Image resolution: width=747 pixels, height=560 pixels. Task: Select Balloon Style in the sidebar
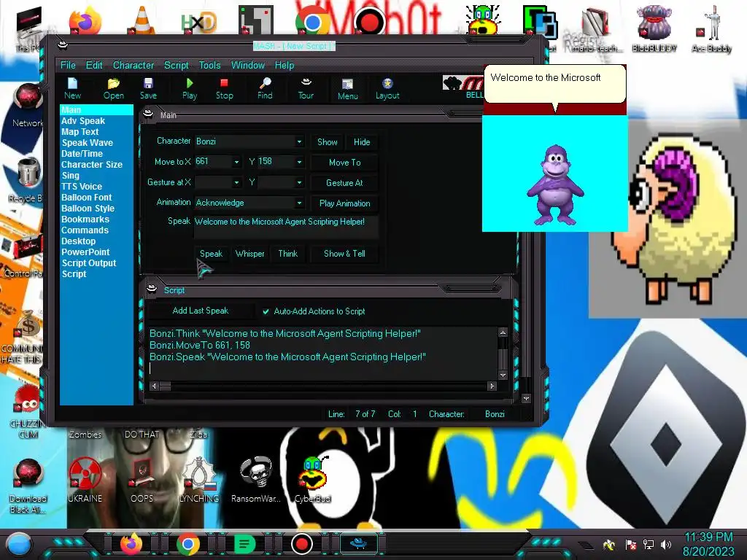tap(88, 209)
